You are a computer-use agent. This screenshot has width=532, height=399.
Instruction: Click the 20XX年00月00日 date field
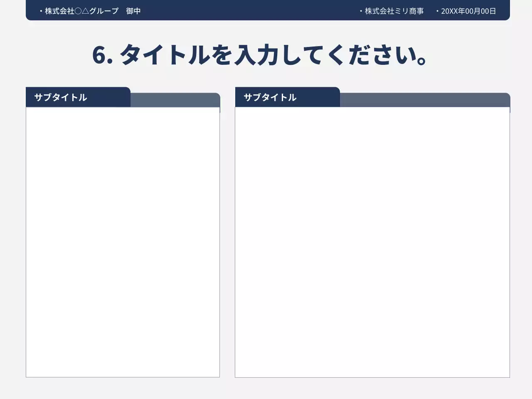[468, 11]
